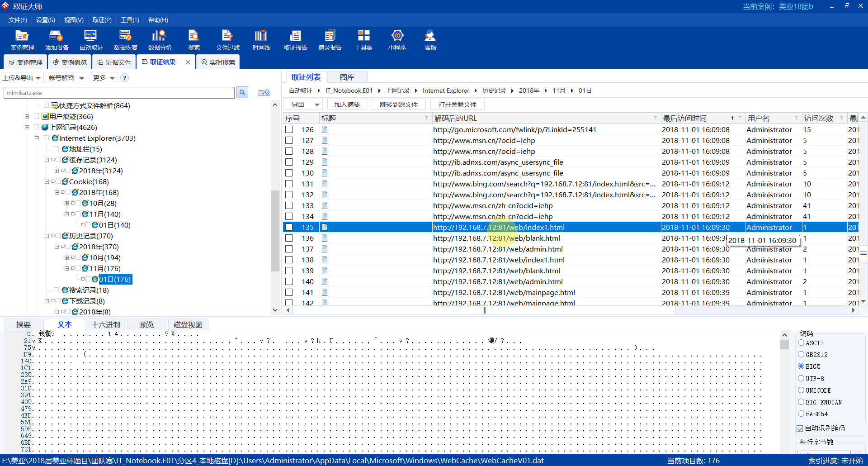Check the checkbox for row 135

(289, 227)
